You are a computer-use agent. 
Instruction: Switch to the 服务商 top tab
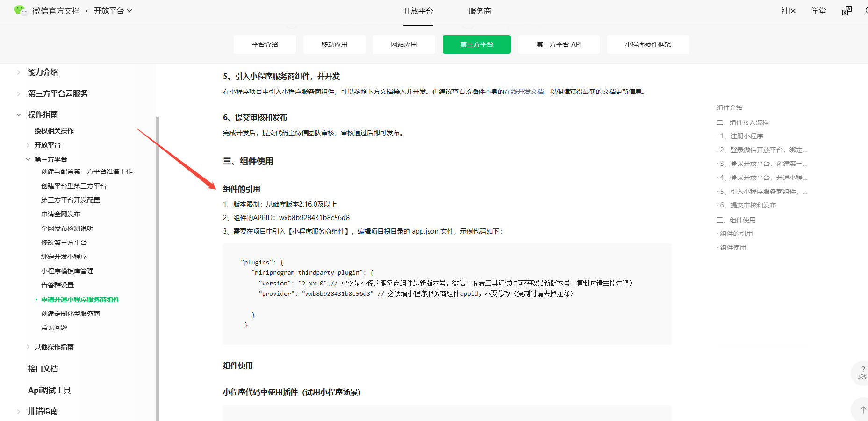pos(480,11)
